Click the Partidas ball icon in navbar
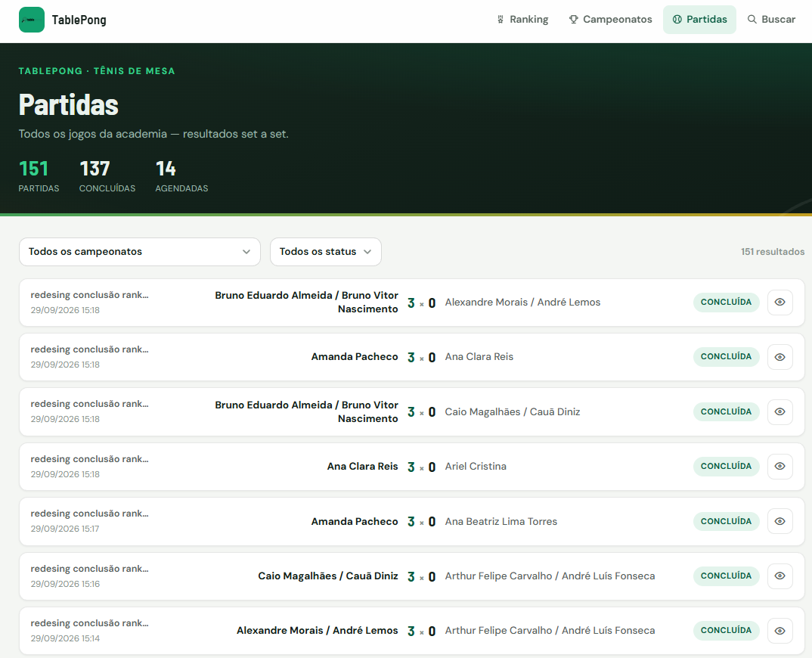This screenshot has width=812, height=658. [677, 20]
